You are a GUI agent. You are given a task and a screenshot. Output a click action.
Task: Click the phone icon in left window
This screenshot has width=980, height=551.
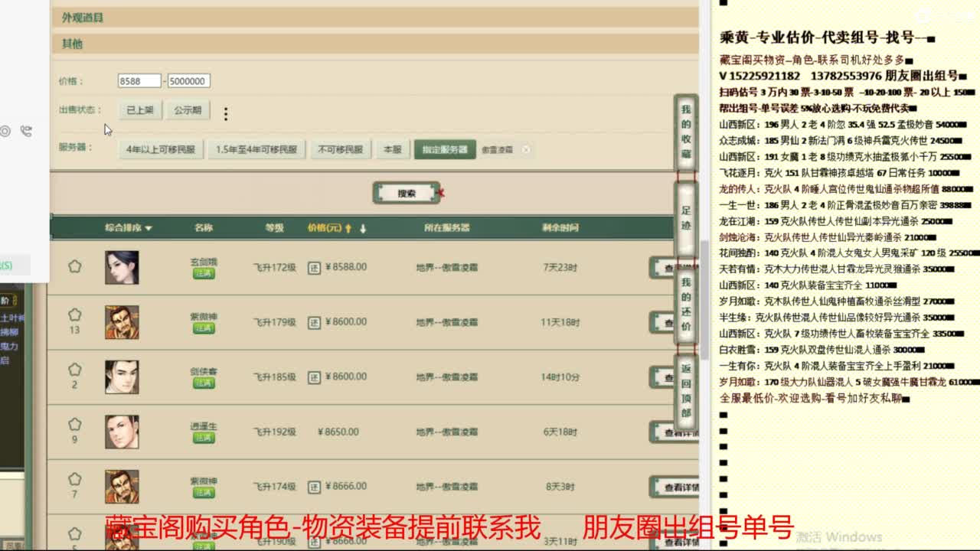coord(25,131)
